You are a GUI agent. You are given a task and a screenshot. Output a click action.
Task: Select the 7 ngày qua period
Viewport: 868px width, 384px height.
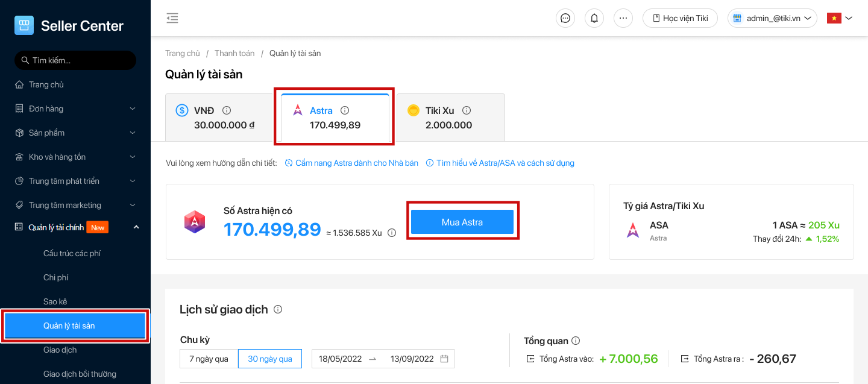point(209,359)
